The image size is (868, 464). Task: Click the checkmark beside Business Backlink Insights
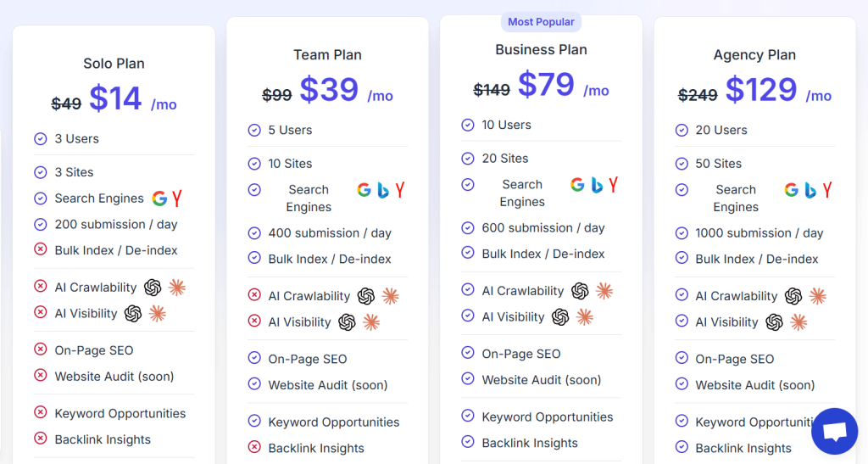pyautogui.click(x=468, y=443)
